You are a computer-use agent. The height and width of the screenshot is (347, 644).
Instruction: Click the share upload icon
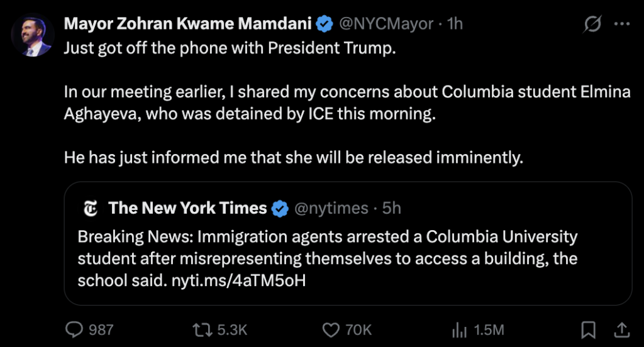(x=621, y=329)
